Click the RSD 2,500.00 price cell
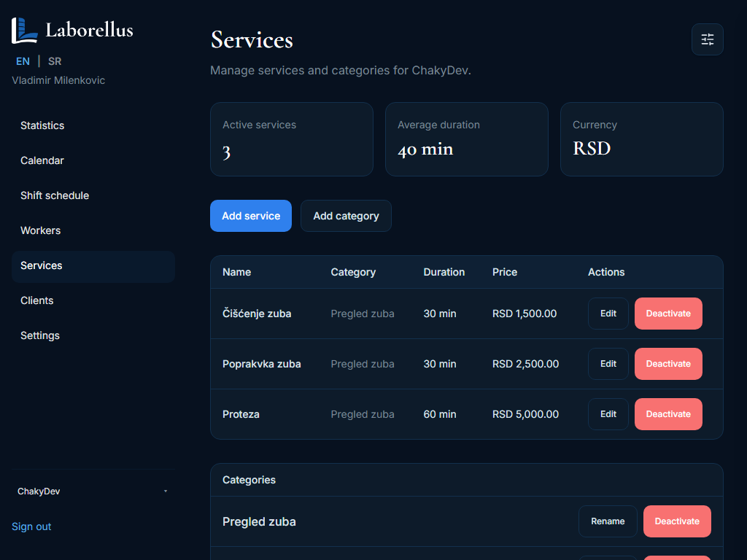747x560 pixels. click(x=525, y=365)
